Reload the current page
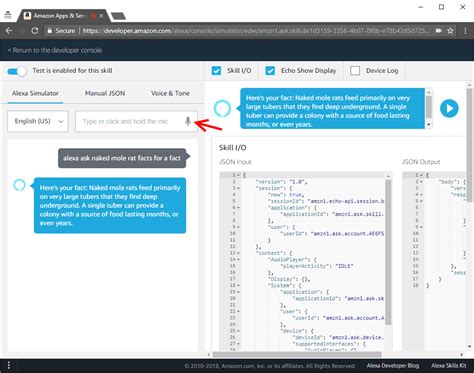 pos(34,31)
